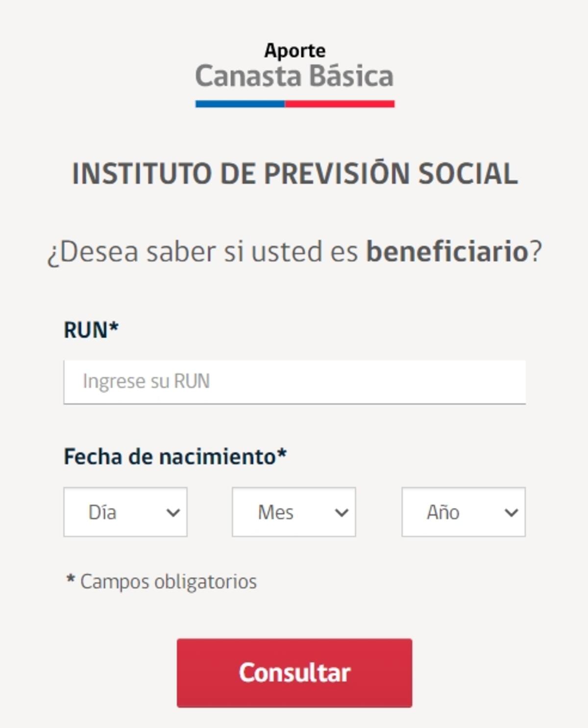Expand the Mes dropdown
Viewport: 588px width, 728px height.
click(x=294, y=512)
